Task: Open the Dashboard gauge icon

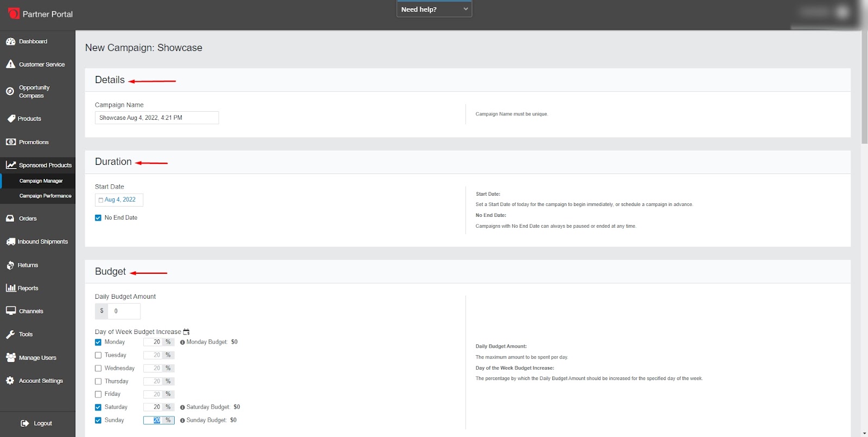Action: point(10,41)
